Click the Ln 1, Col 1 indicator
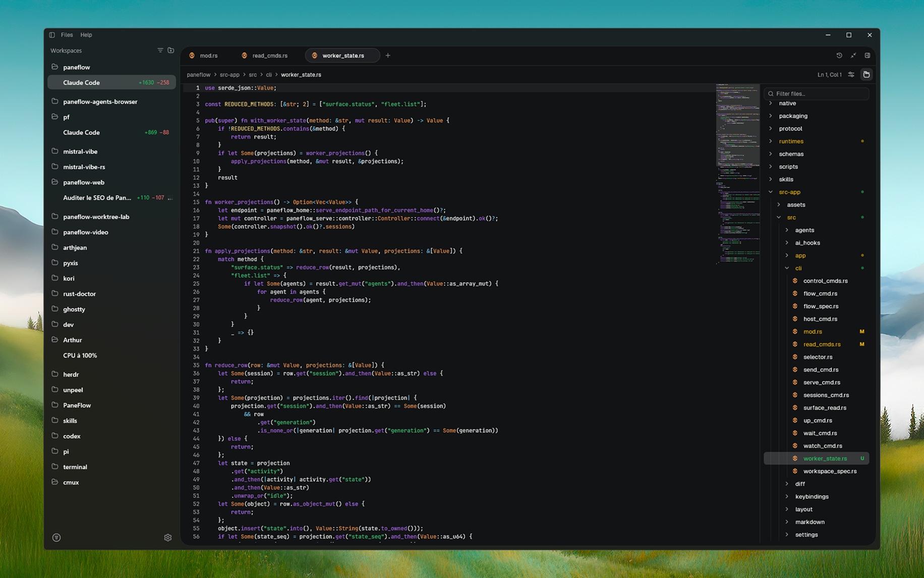Screen dimensions: 924x578 (x=829, y=75)
